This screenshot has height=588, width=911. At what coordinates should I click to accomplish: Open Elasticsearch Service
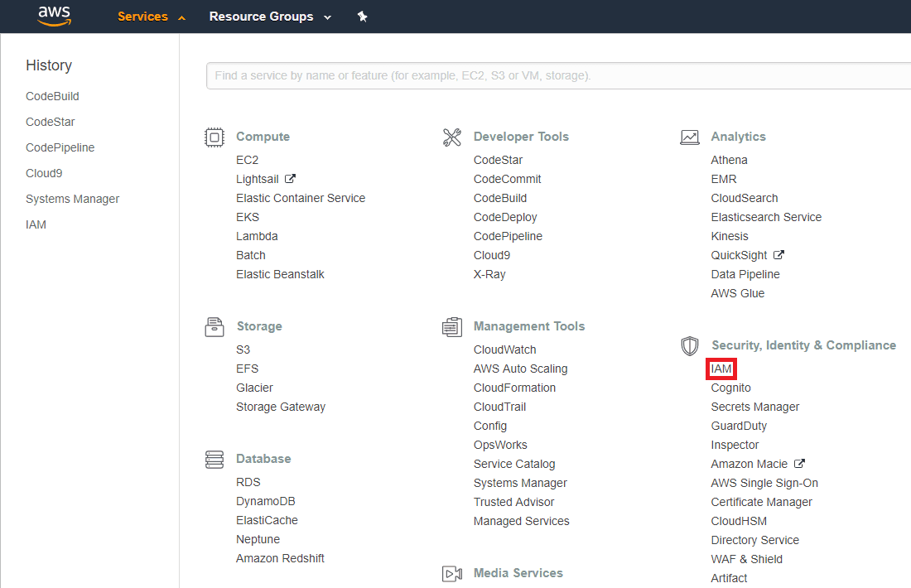point(766,217)
